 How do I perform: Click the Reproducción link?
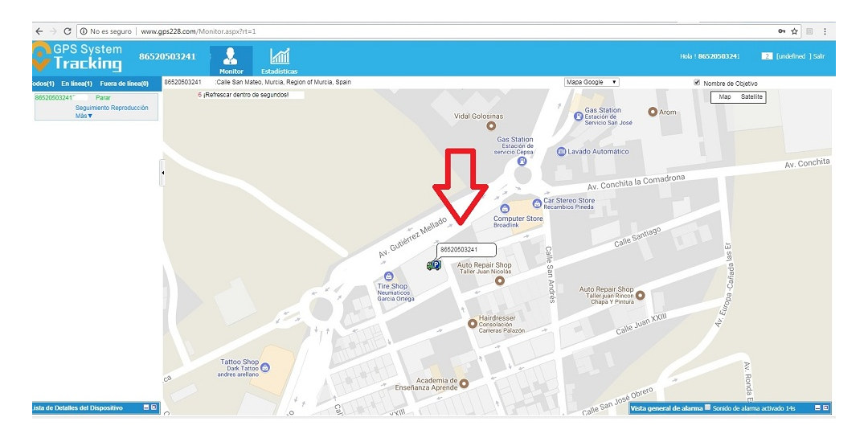click(x=131, y=108)
